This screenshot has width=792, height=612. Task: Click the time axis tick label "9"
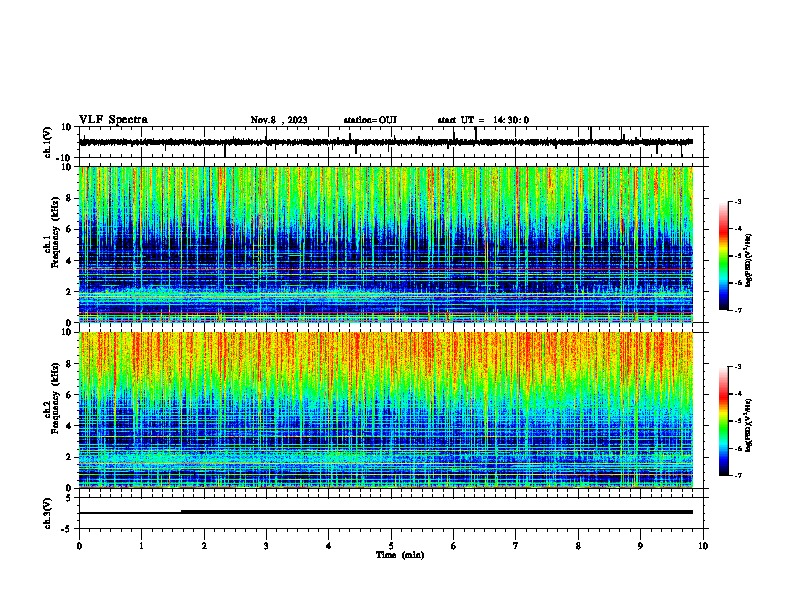pos(640,546)
